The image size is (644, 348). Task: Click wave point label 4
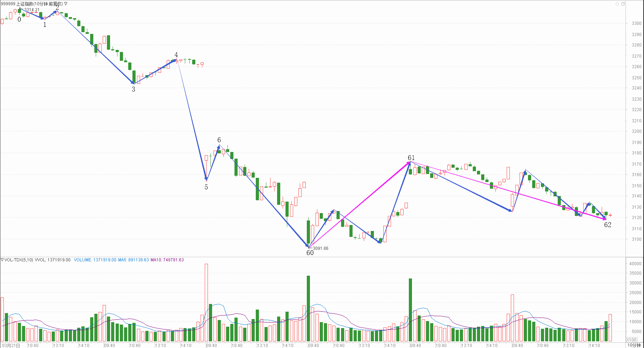(176, 55)
